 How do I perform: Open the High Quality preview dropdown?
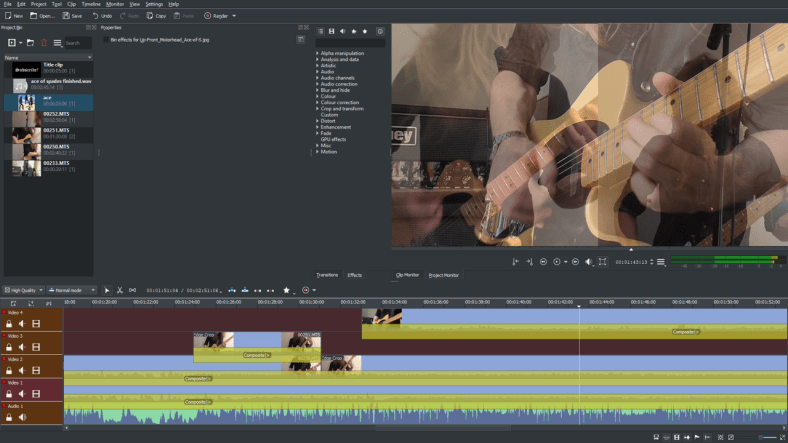coord(23,290)
